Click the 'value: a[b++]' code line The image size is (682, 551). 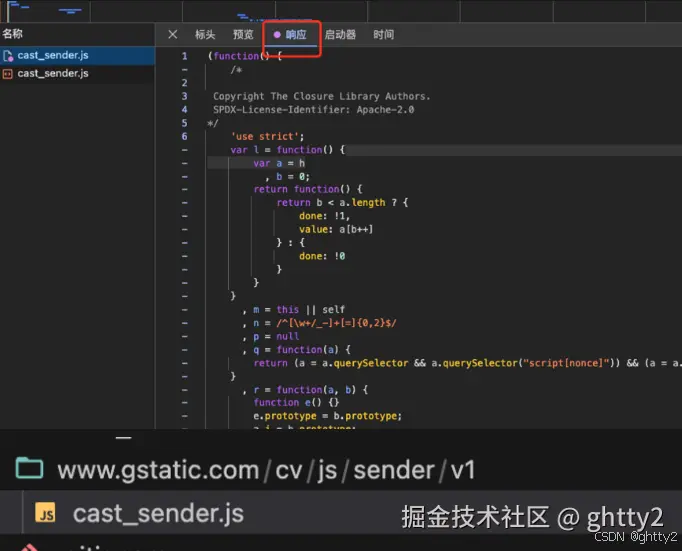tap(336, 229)
